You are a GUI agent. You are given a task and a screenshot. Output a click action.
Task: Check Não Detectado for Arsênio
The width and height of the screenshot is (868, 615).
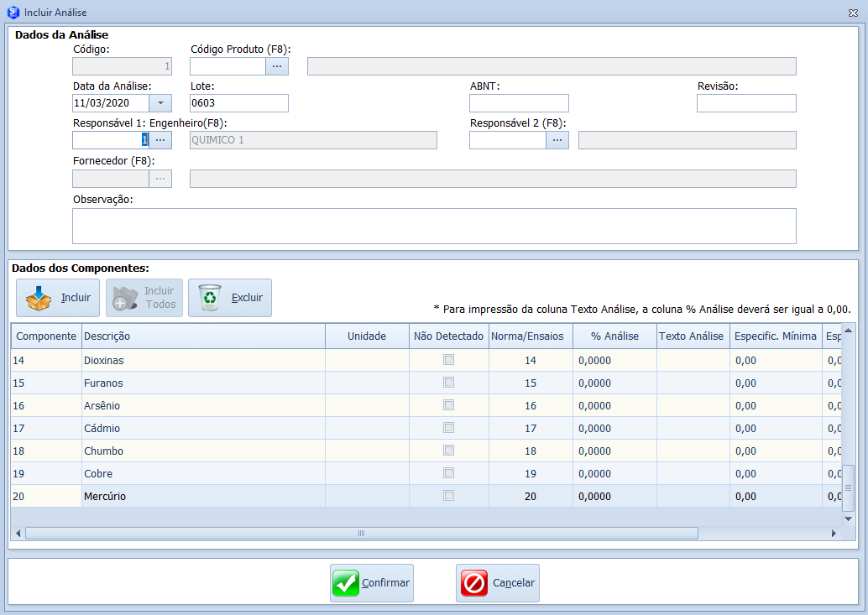coord(449,405)
